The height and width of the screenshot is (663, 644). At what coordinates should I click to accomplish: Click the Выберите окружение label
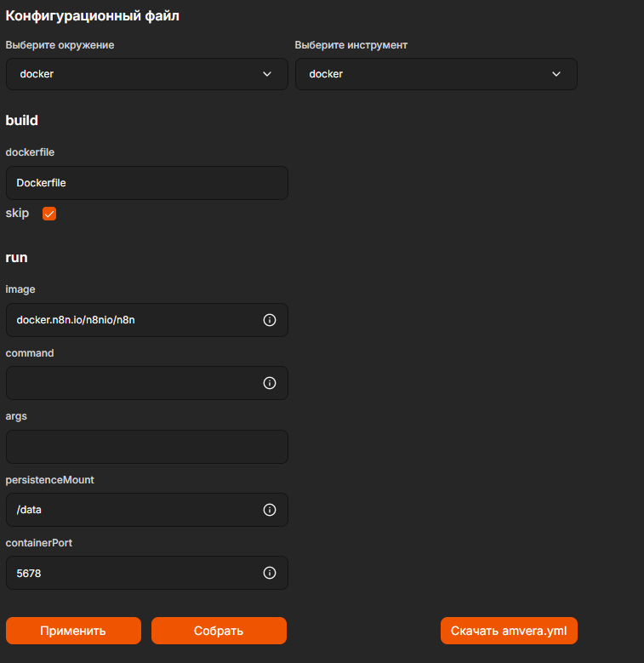(x=60, y=45)
